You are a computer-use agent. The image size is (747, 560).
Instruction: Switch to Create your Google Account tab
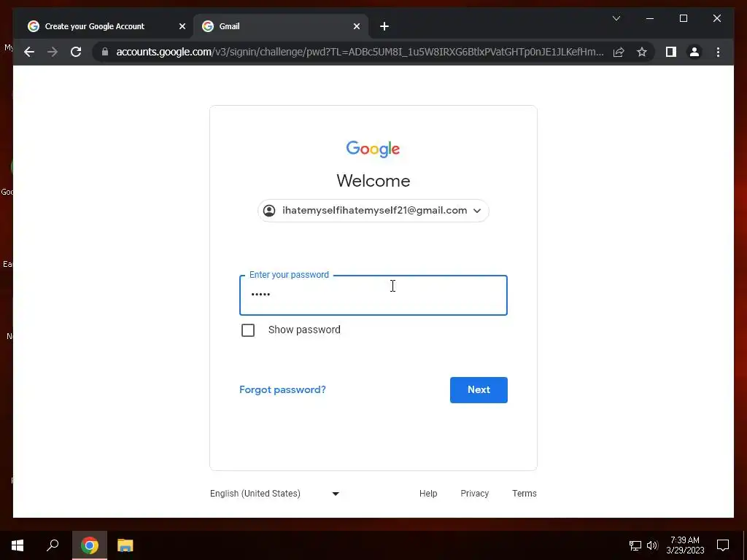coord(105,26)
